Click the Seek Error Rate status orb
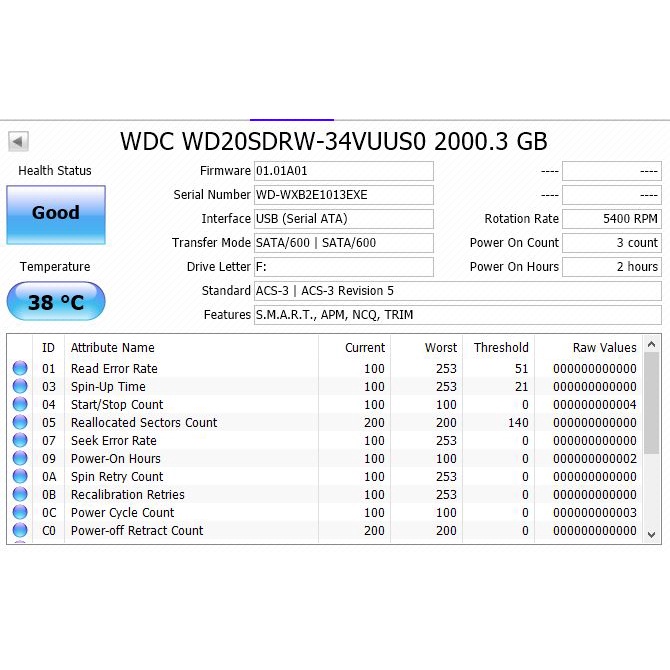This screenshot has width=670, height=670. 20,441
